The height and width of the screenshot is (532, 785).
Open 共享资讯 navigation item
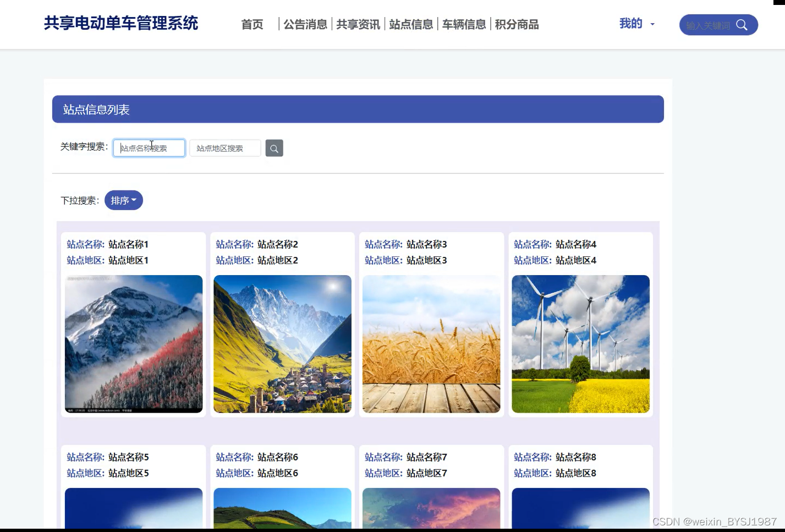pyautogui.click(x=358, y=24)
